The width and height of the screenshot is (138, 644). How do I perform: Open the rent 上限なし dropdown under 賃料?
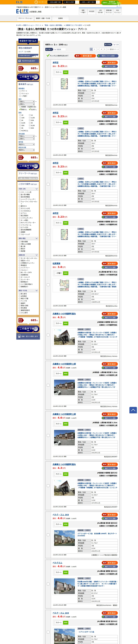point(27,104)
